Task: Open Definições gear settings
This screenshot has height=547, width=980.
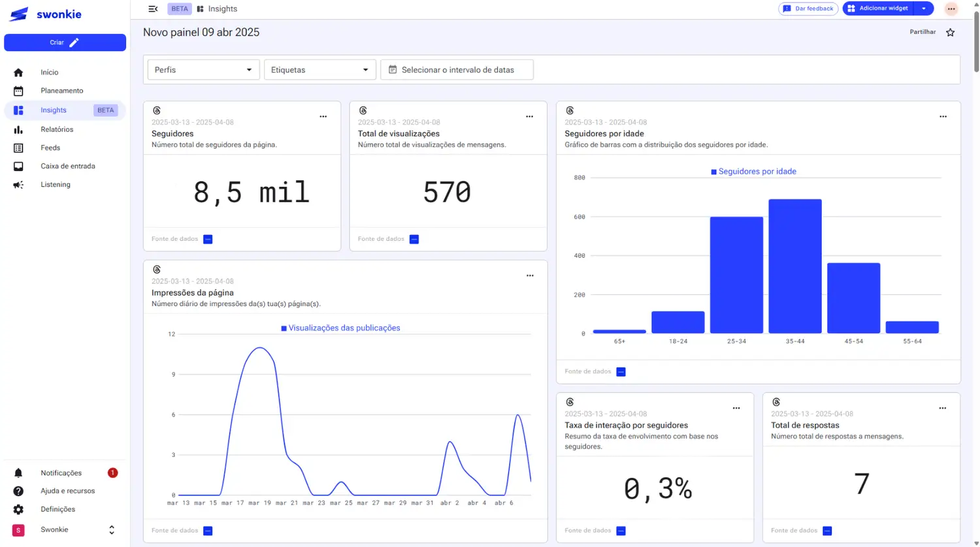Action: coord(18,509)
